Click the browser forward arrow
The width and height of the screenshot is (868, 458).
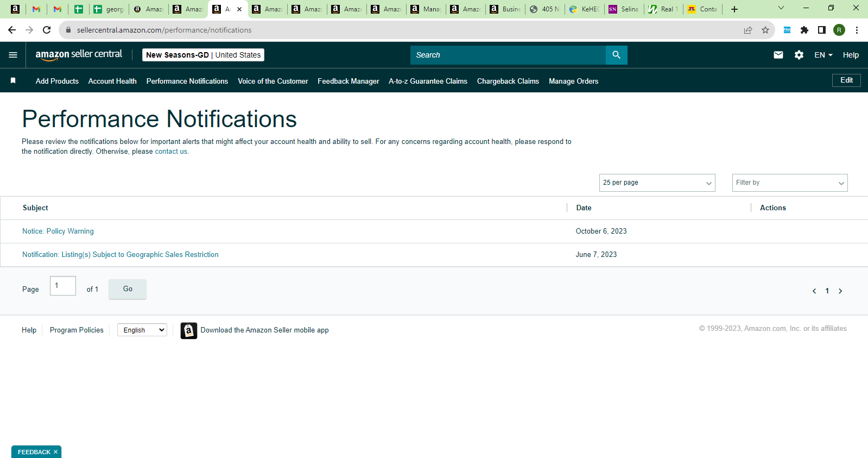click(x=29, y=30)
